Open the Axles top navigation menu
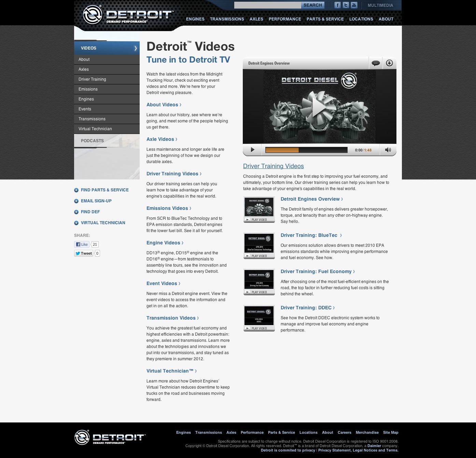Image resolution: width=476 pixels, height=458 pixels. coord(256,19)
